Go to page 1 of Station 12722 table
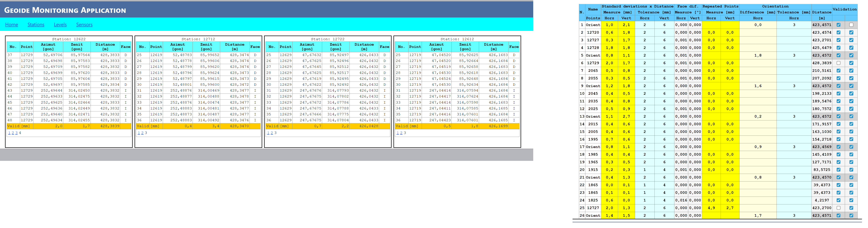 click(268, 133)
